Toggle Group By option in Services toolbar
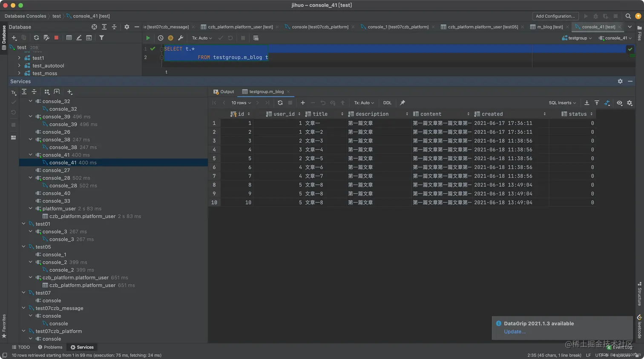Screen dimensions: 644x359 tap(47, 92)
